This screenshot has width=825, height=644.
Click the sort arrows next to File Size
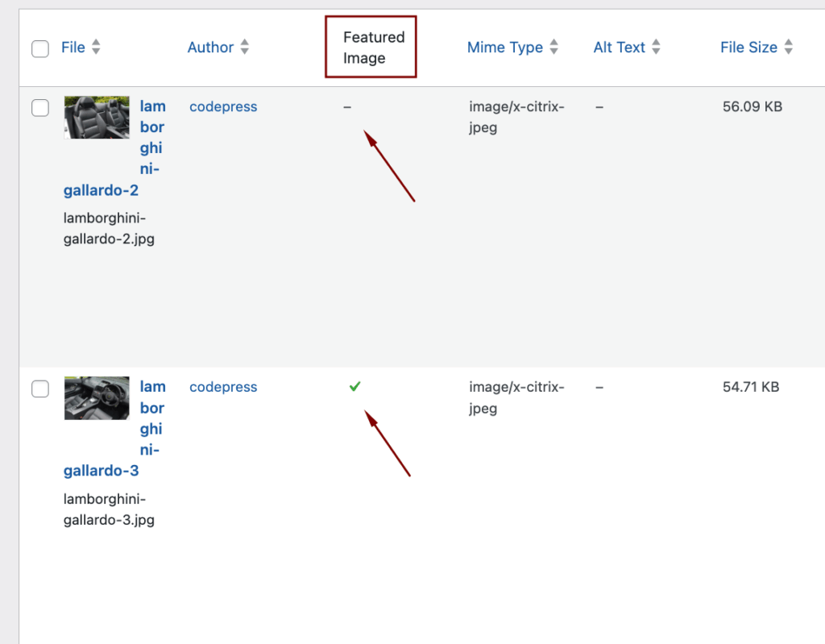[788, 47]
